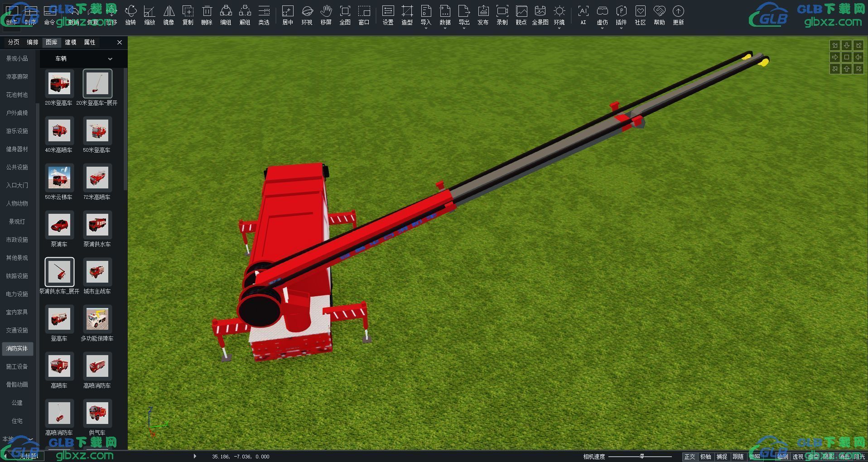Viewport: 868px width, 462px height.
Task: Select 交通设施 in the category list
Action: click(17, 330)
